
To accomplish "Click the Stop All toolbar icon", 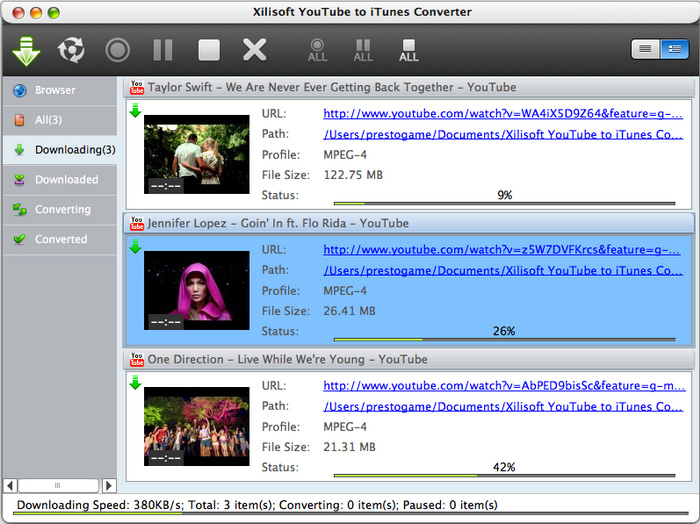I will click(409, 50).
